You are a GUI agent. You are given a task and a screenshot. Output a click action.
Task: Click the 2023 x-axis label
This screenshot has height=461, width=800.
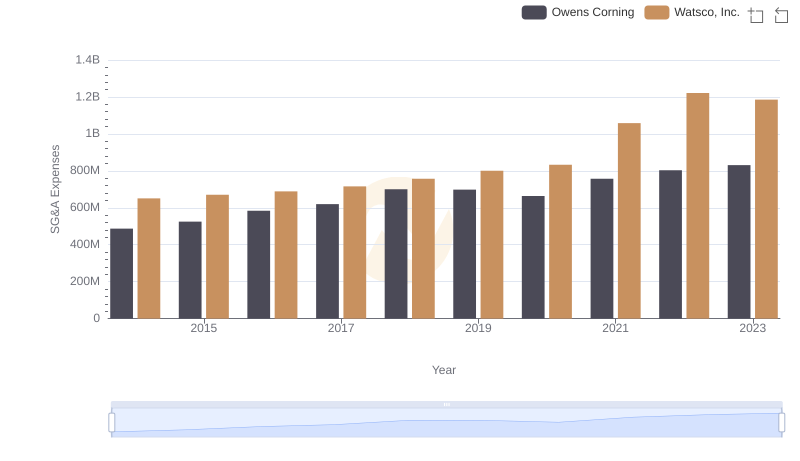click(753, 328)
